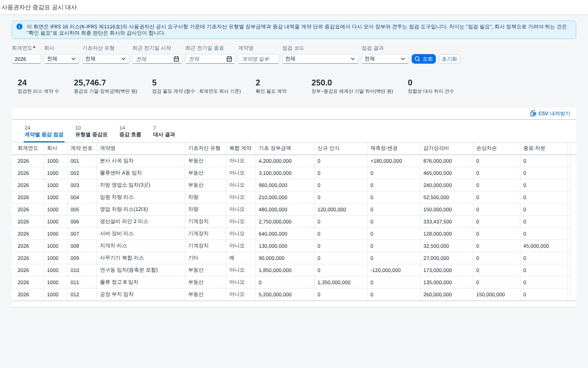The width and height of the screenshot is (588, 368).
Task: Download data via CSV 내려받기
Action: coord(550,113)
